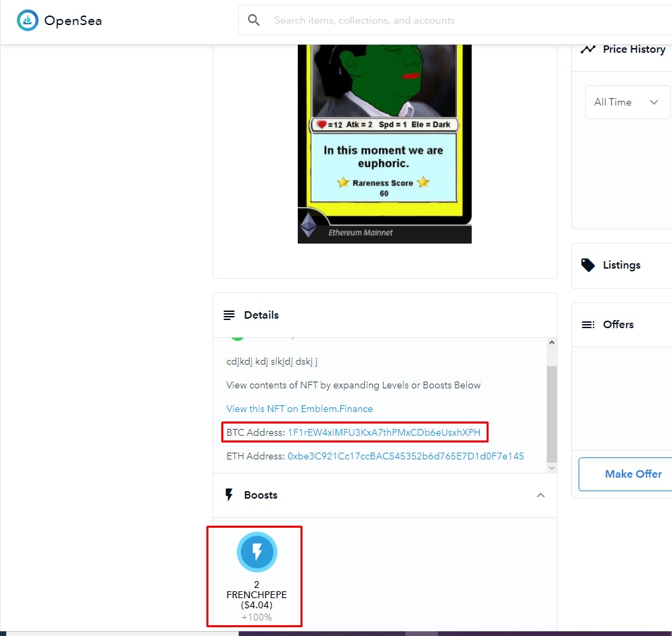The image size is (672, 636).
Task: Open the BTC address 1F1rEW4xiMFU3KxA7thPMxCDb6eUsxhXPH link
Action: [x=384, y=432]
